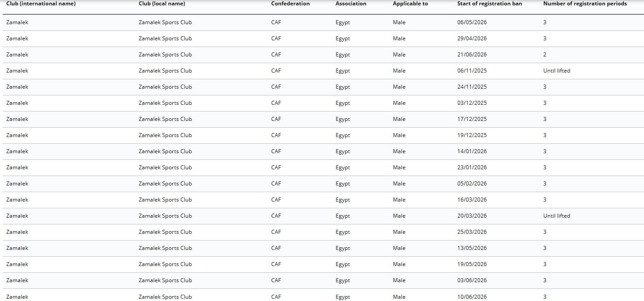The width and height of the screenshot is (644, 301).
Task: Click "Until lifted" in the 06/11/2025 row
Action: pyautogui.click(x=557, y=71)
